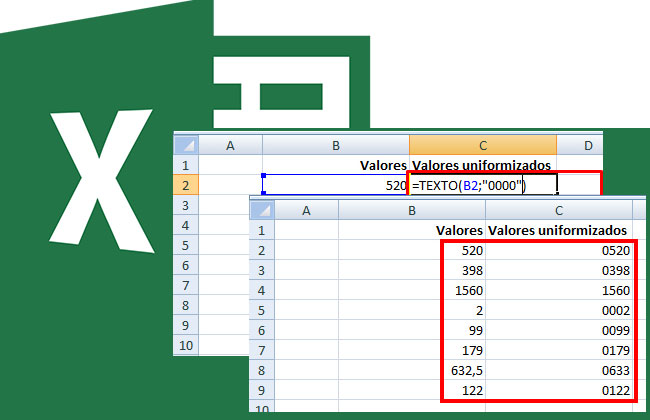
Task: Click "Valores uniformizados" heading in the back sheet
Action: click(481, 165)
